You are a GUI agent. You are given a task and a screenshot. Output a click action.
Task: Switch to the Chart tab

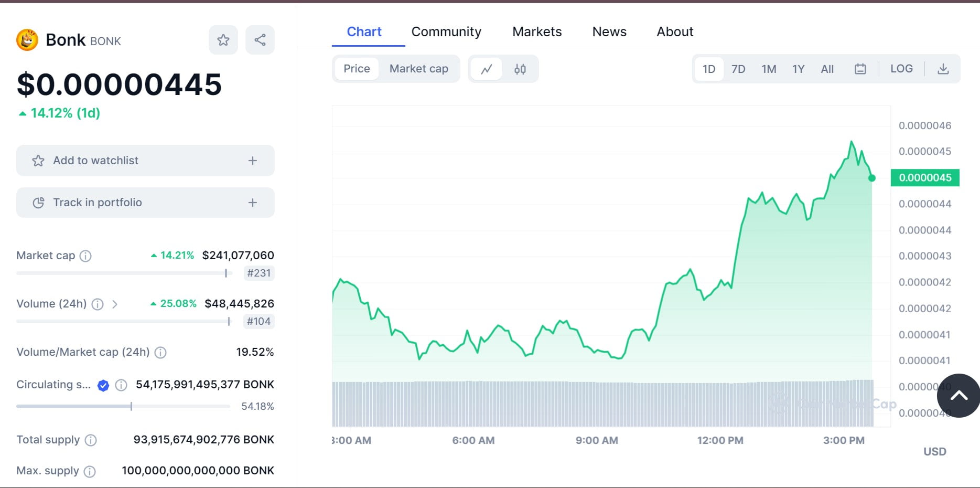click(x=364, y=32)
